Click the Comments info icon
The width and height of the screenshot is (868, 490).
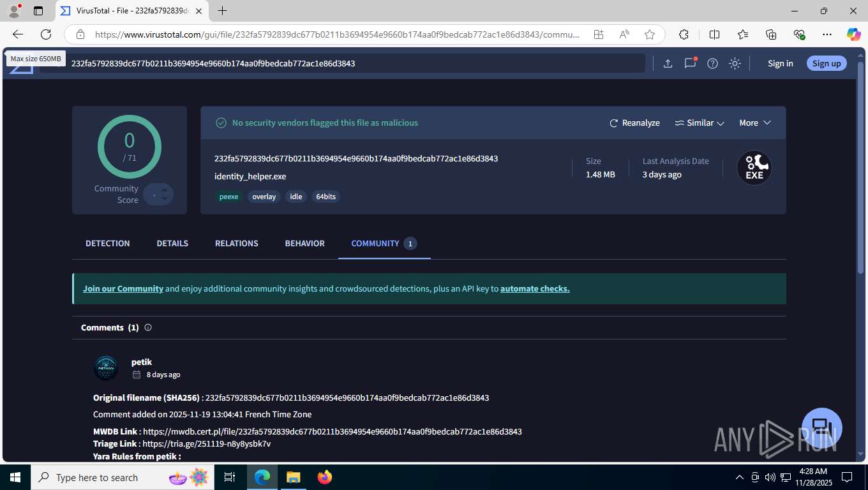[148, 327]
